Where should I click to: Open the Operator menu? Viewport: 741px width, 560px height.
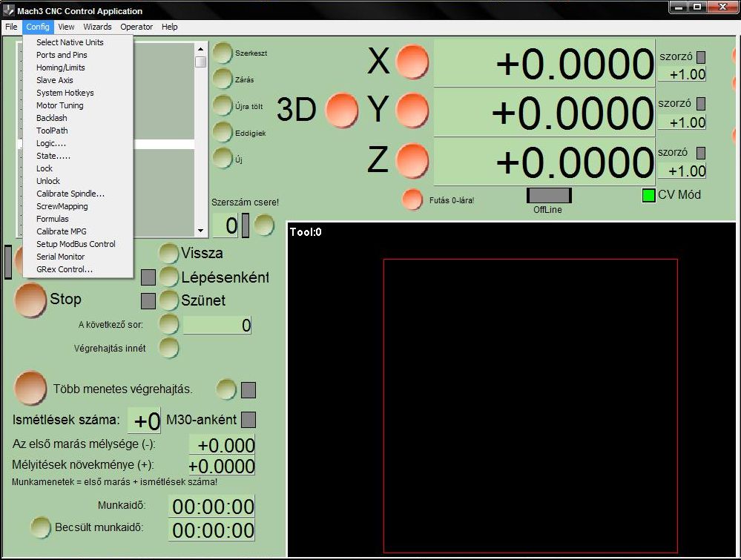click(136, 27)
